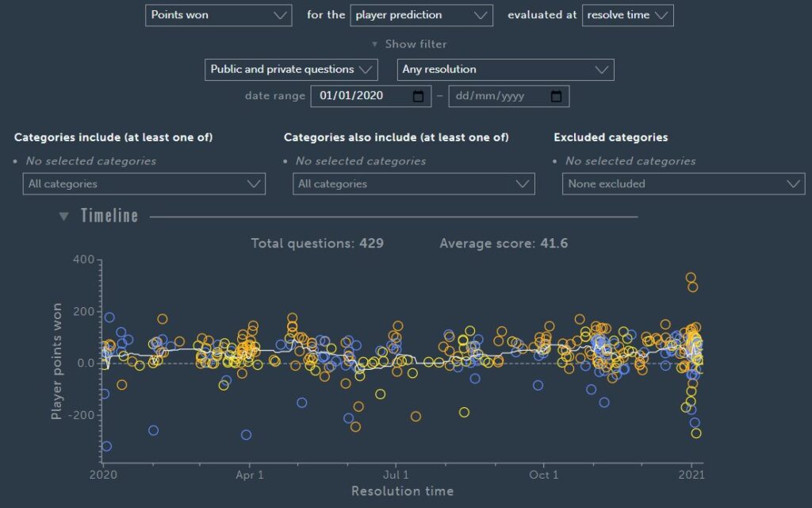Click the start date field showing 01/01/2020
This screenshot has height=508, width=812.
point(371,96)
